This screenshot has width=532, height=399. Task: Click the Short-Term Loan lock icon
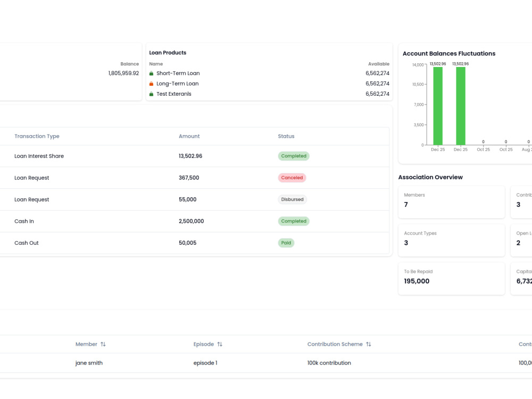point(151,73)
